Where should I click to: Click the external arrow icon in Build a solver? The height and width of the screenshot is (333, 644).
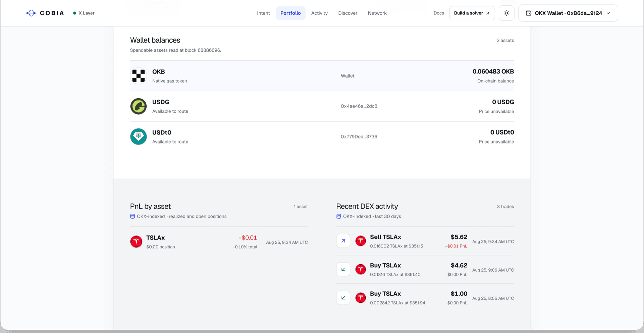(487, 13)
